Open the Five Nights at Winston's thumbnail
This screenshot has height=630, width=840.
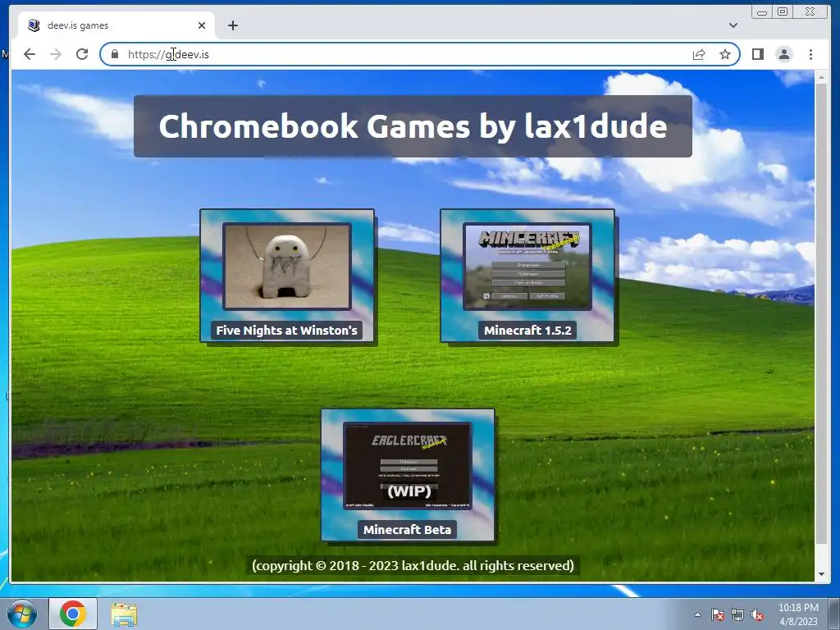point(287,267)
